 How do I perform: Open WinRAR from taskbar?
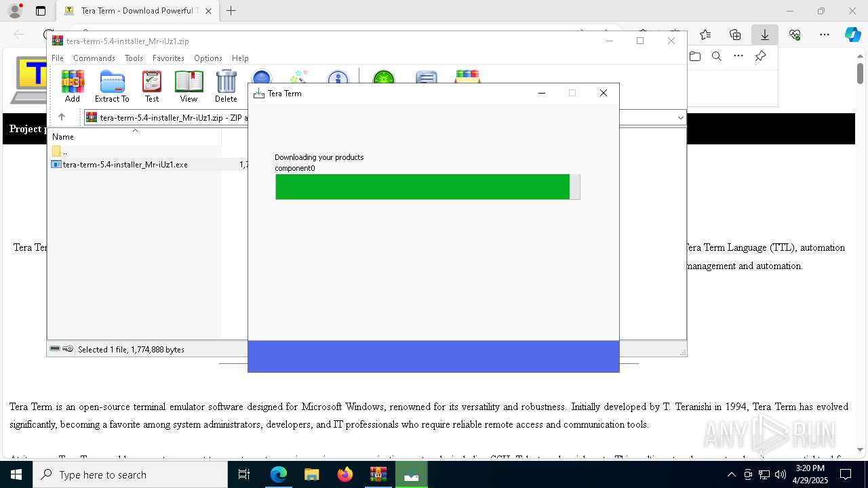click(378, 475)
